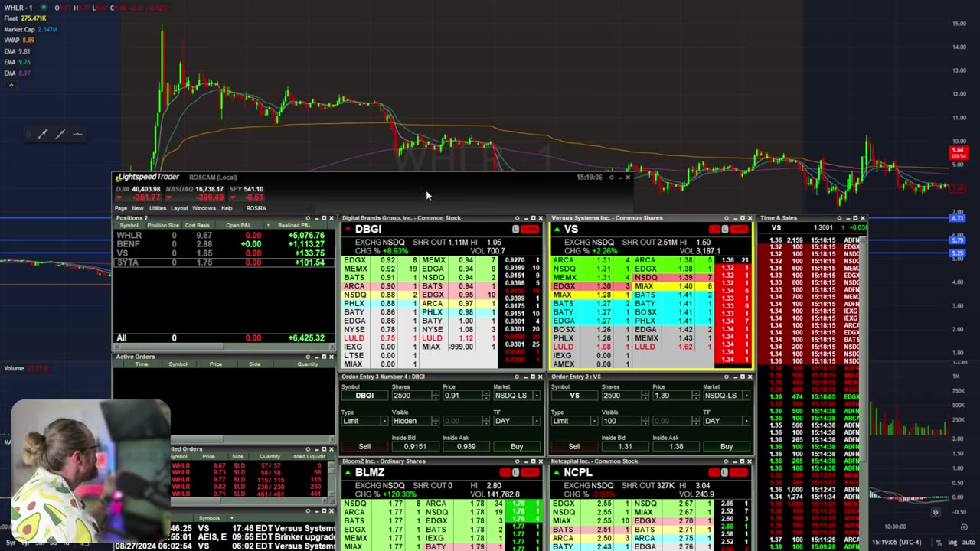Click the settings circle icon of VS order entry
The height and width of the screenshot is (551, 980).
(727, 377)
